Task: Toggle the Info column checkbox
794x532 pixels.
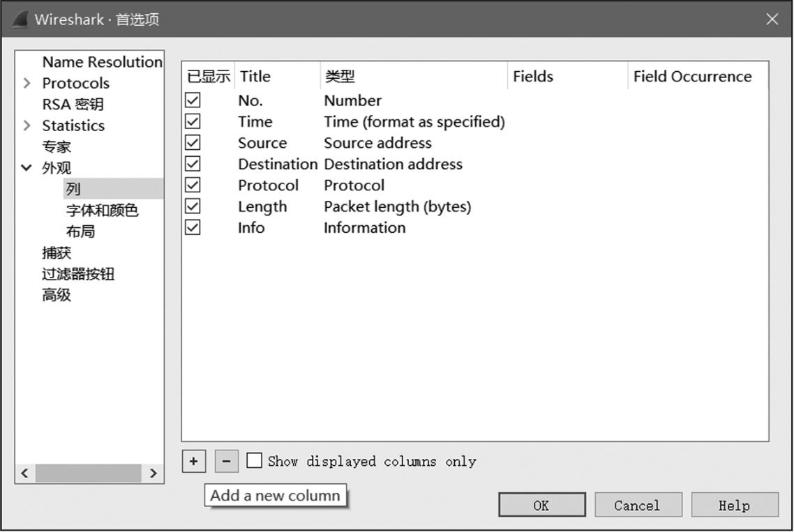Action: tap(193, 228)
